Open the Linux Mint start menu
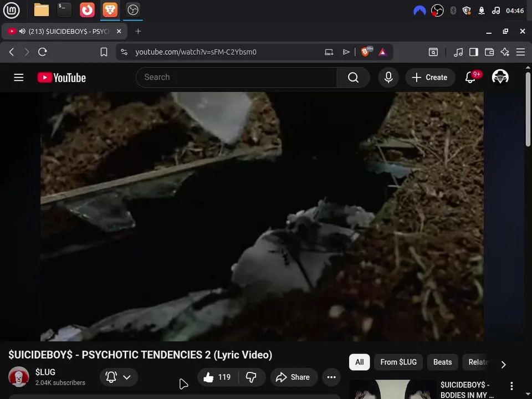The width and height of the screenshot is (532, 399). pos(11,10)
